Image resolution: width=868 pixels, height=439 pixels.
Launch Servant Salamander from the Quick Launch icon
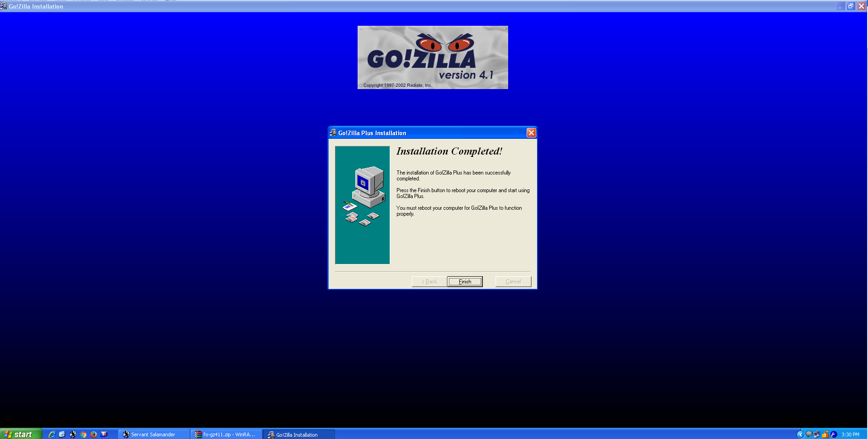[x=73, y=434]
